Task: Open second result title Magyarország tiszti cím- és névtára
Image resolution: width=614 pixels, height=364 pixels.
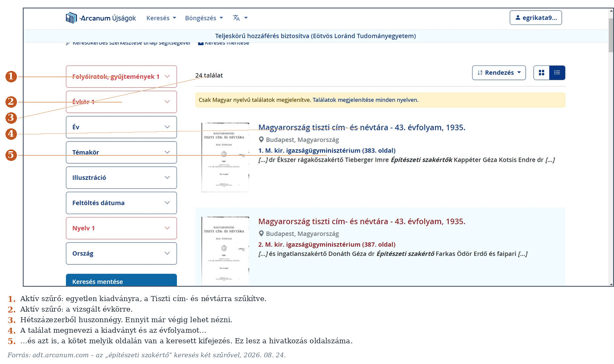Action: [x=361, y=221]
